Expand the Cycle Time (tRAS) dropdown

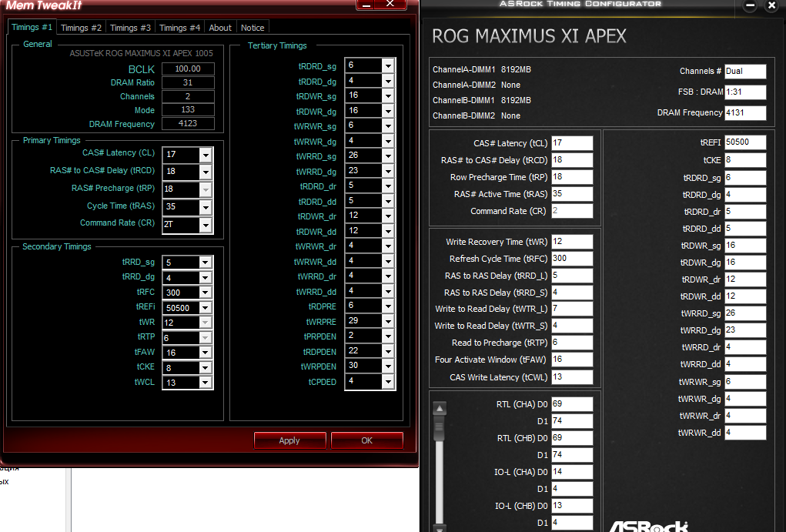pyautogui.click(x=206, y=207)
